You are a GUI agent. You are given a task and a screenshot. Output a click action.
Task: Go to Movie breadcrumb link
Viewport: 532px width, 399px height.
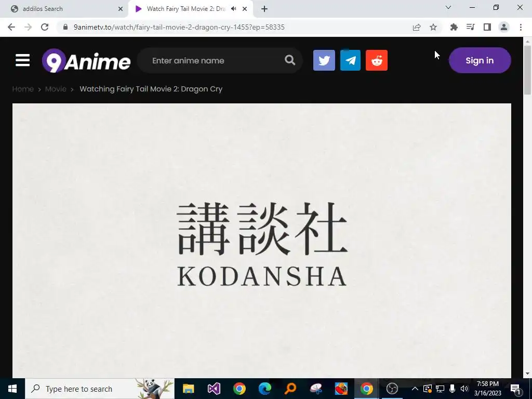(x=56, y=89)
